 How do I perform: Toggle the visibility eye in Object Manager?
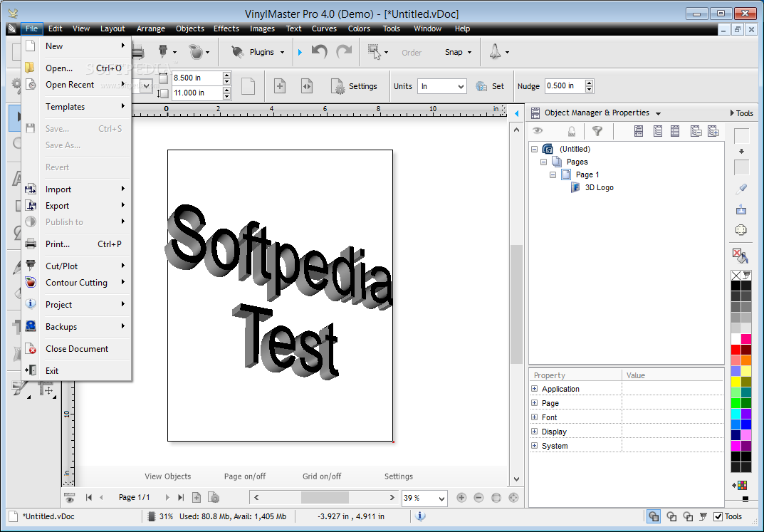click(538, 130)
